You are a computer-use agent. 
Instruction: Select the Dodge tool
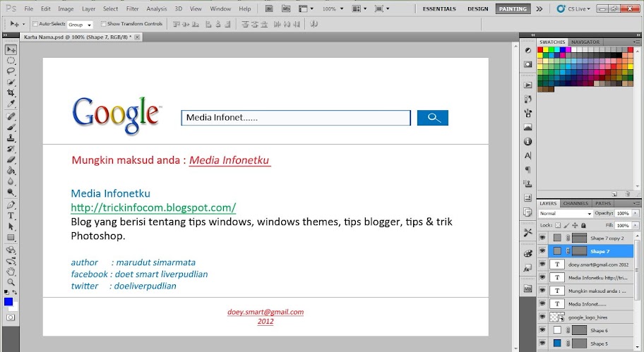(x=11, y=192)
